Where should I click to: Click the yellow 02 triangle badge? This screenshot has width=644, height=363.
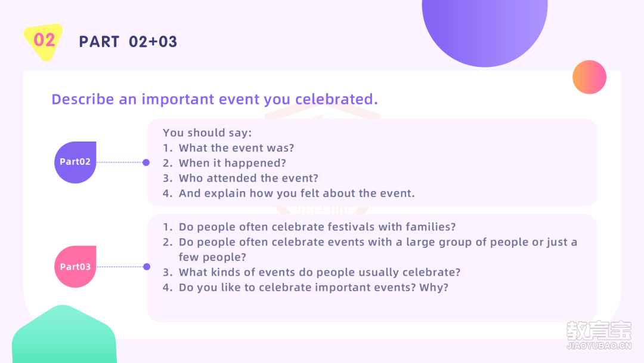[x=44, y=41]
